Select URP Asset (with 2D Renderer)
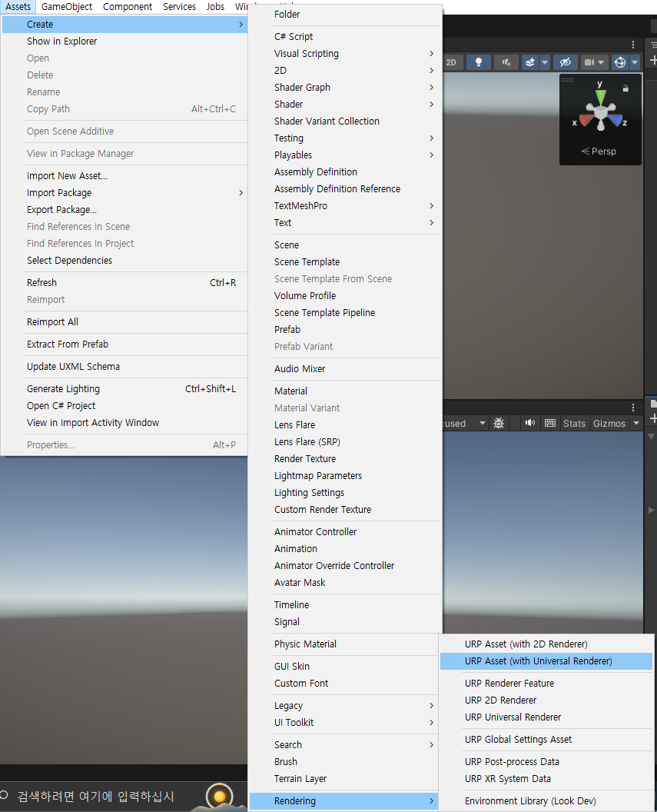Screen dimensions: 657x812 pos(546,644)
